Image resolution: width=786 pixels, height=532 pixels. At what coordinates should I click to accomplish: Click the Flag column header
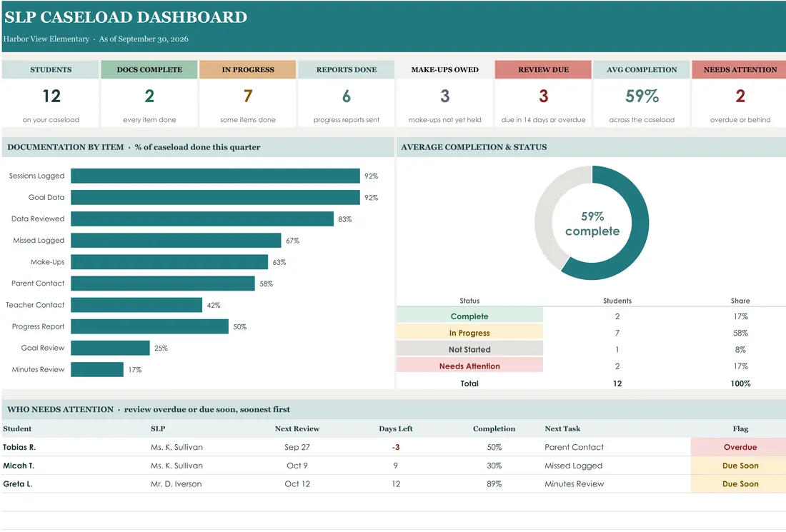pos(740,428)
